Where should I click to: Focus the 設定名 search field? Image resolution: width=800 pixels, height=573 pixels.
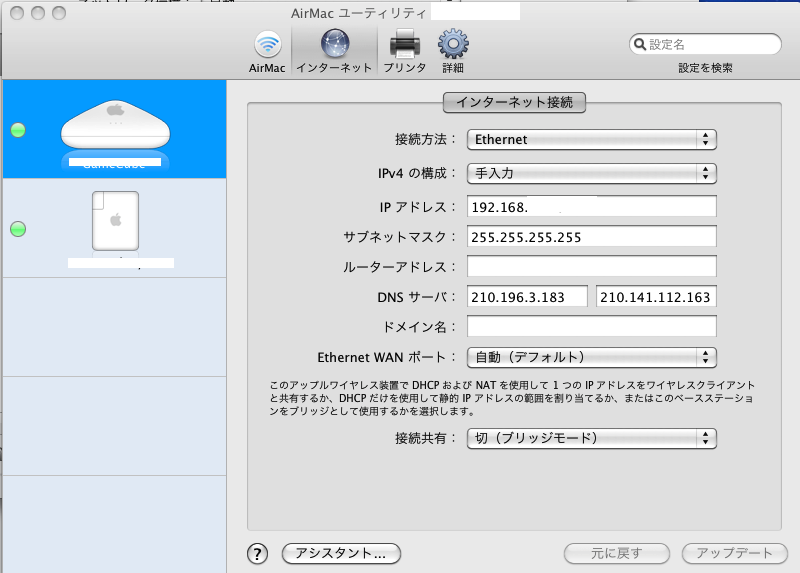pyautogui.click(x=705, y=44)
